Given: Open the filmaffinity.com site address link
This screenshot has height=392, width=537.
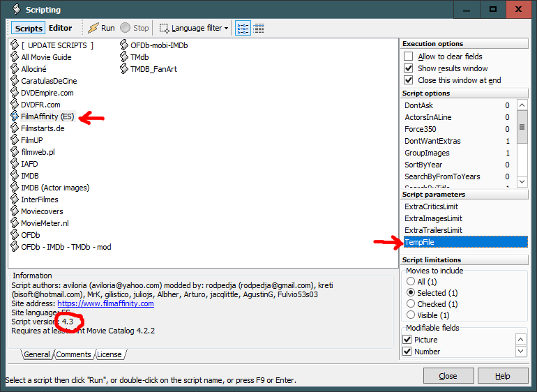Looking at the screenshot, I should (x=105, y=303).
